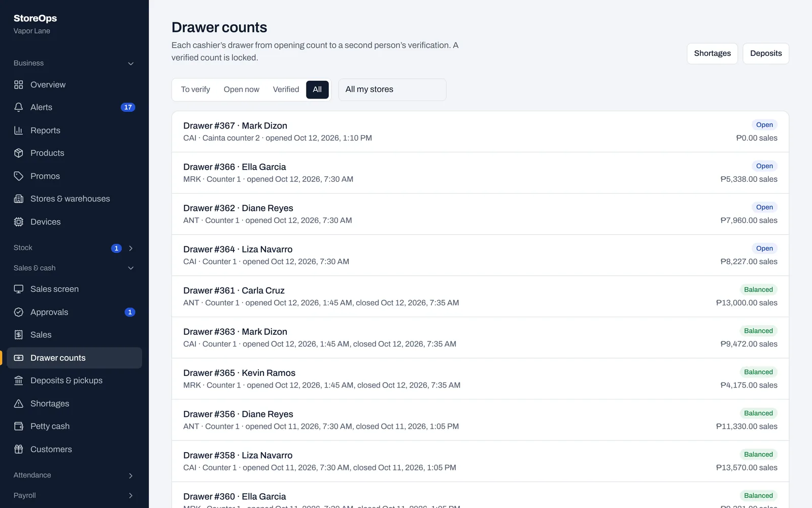Viewport: 812px width, 508px height.
Task: Collapse the Business section chevron
Action: (x=130, y=63)
